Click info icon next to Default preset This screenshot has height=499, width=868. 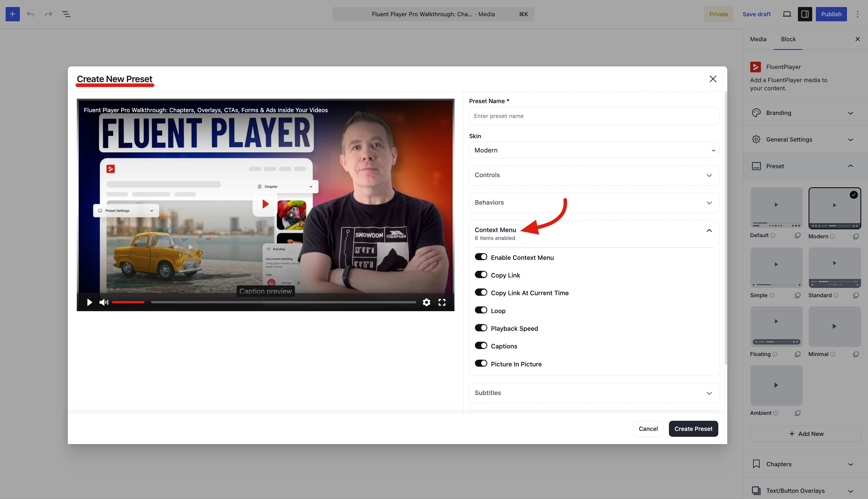(773, 235)
